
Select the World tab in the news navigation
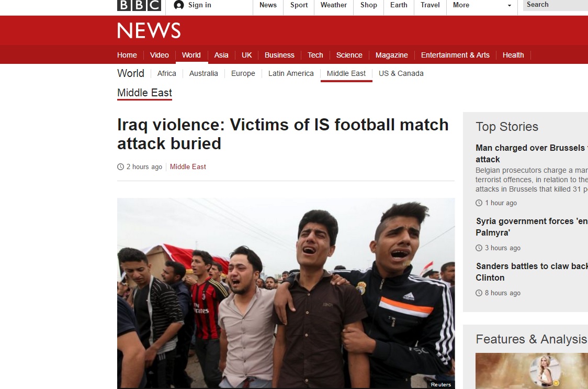pyautogui.click(x=191, y=55)
